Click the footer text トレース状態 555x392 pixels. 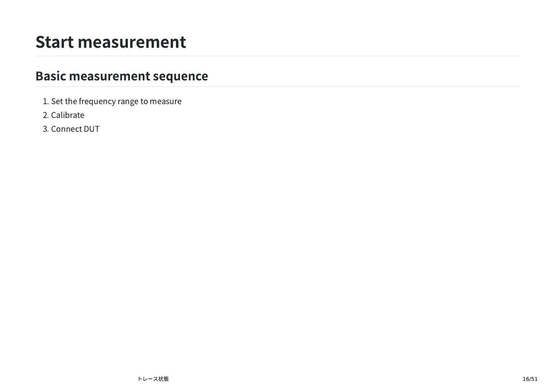[x=153, y=379]
